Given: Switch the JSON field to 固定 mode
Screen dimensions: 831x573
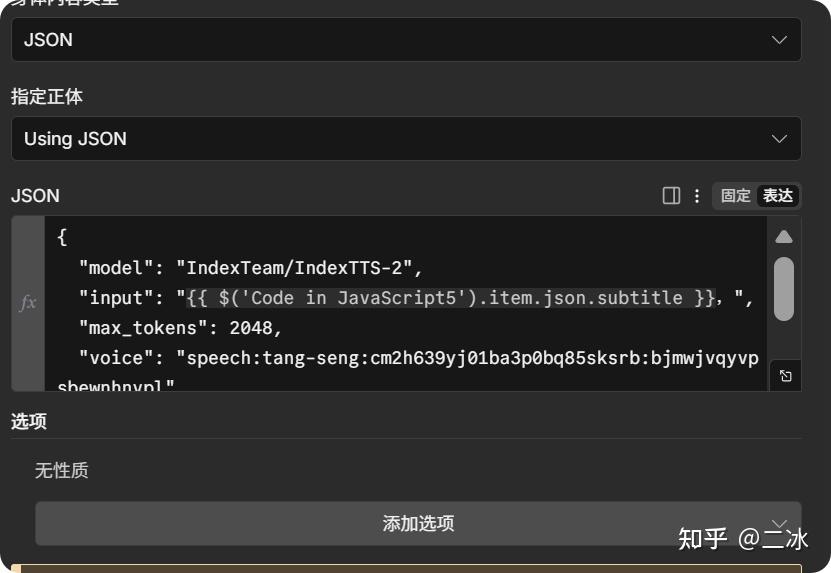Looking at the screenshot, I should click(x=735, y=196).
